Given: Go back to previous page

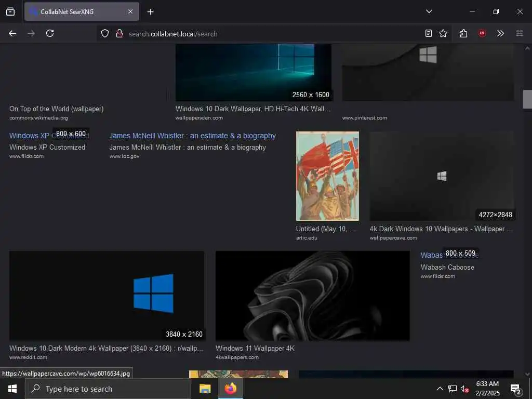Looking at the screenshot, I should click(12, 33).
